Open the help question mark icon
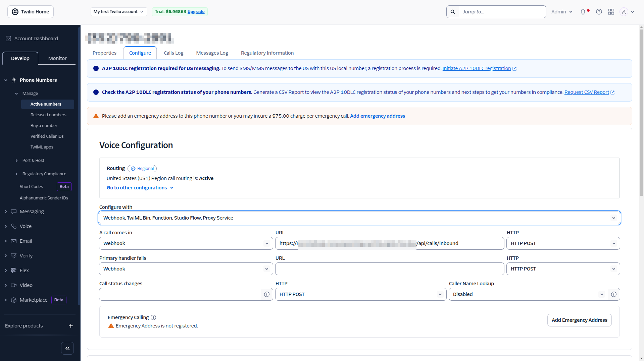The height and width of the screenshot is (361, 644). click(599, 12)
